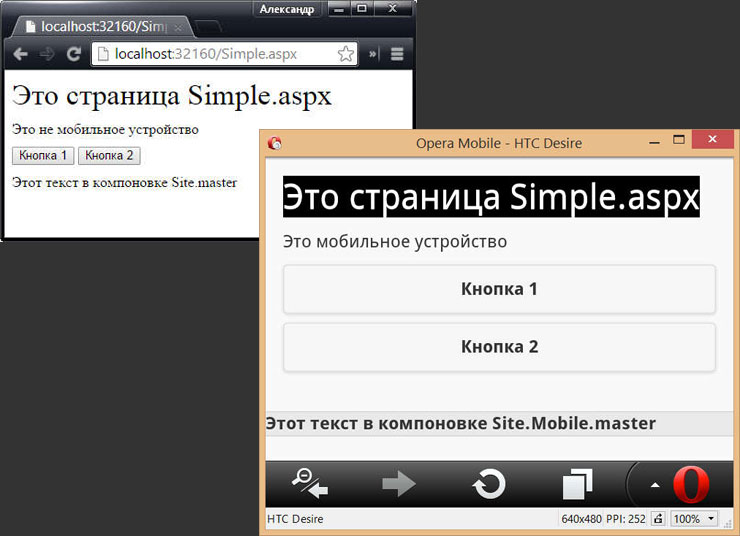Click Chrome's forward arrow button
This screenshot has height=536, width=740.
click(x=47, y=54)
